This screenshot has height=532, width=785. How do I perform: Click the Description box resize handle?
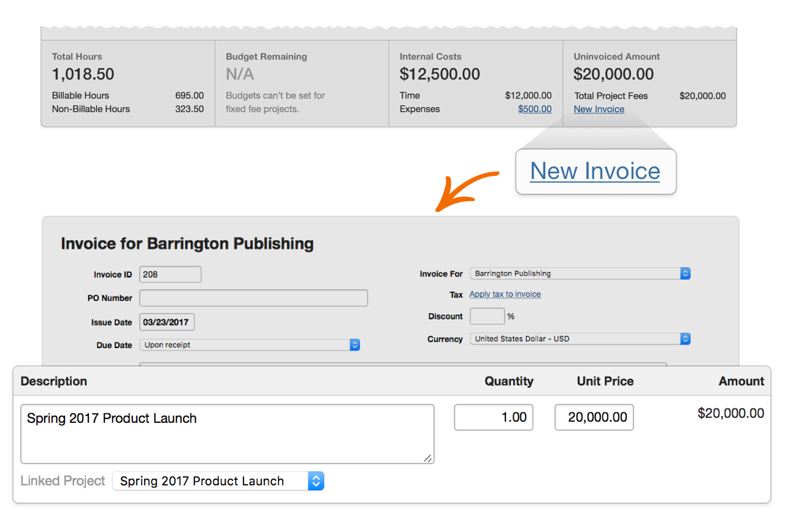(x=427, y=458)
